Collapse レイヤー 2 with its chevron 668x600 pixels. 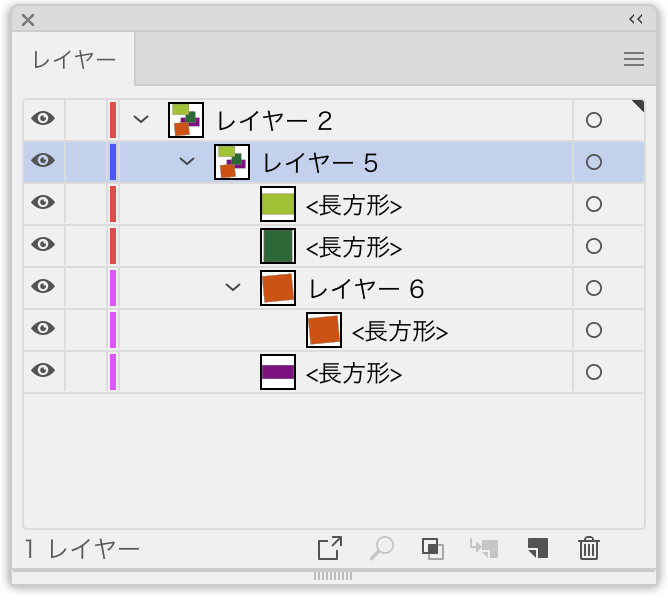141,119
